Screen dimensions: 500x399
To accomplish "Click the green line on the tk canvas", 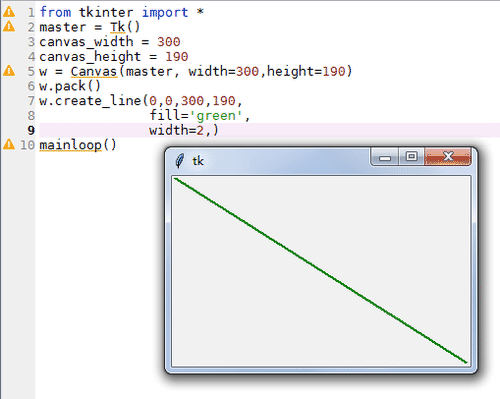I will [320, 271].
